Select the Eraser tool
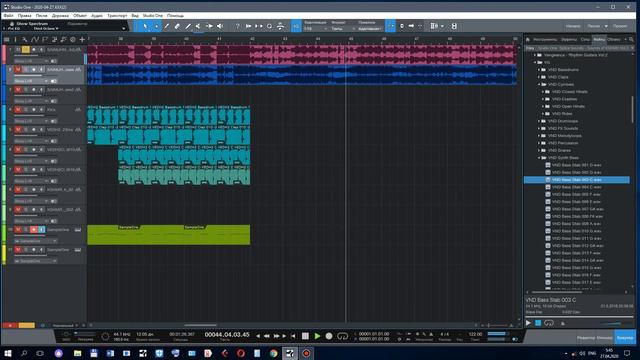The height and width of the screenshot is (360, 640). (x=177, y=26)
